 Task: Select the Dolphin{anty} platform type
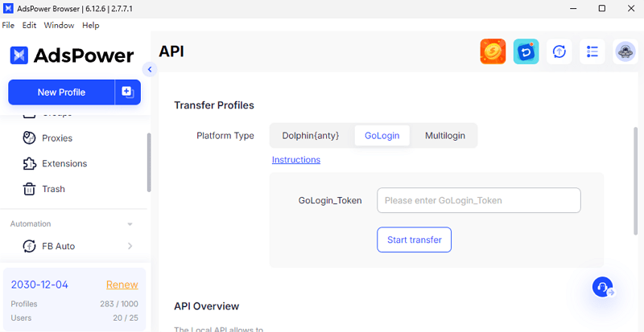pyautogui.click(x=310, y=136)
